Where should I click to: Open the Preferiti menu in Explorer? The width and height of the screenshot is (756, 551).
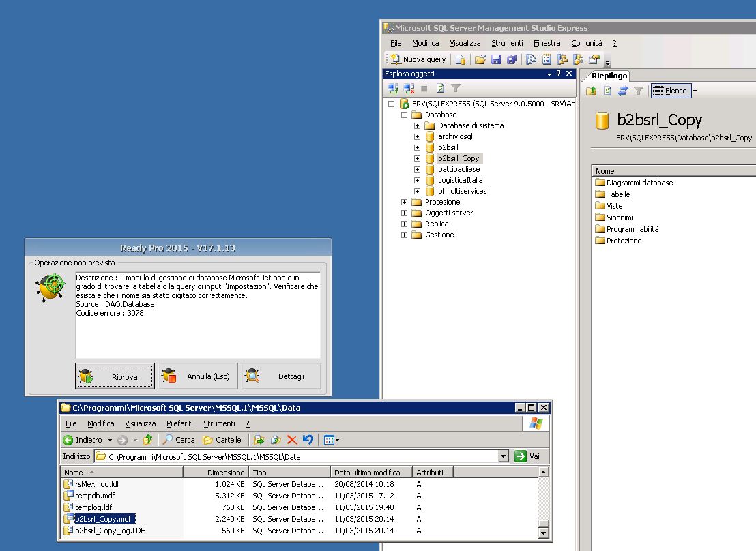pyautogui.click(x=179, y=423)
